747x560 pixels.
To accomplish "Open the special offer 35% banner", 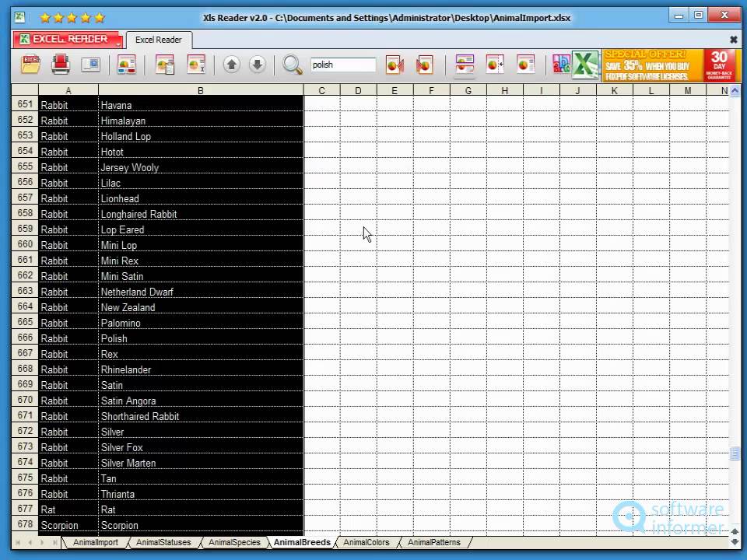I will coord(672,65).
